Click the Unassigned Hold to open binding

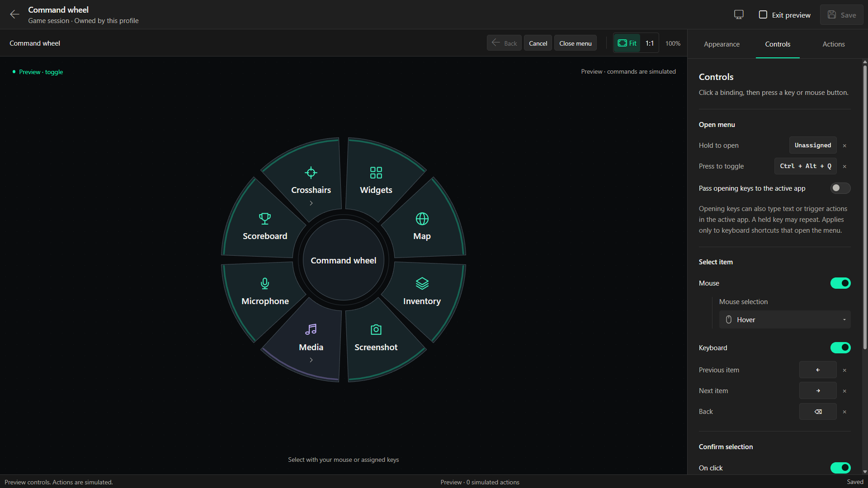pos(813,145)
